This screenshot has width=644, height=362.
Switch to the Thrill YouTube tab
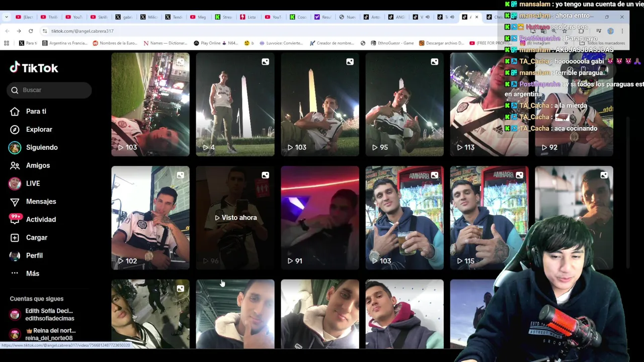(x=49, y=17)
